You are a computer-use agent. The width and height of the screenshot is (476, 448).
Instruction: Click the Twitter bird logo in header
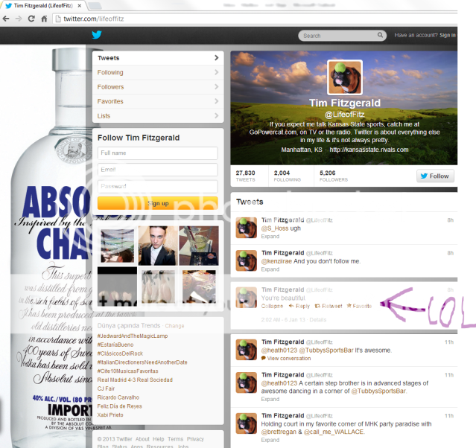tap(97, 35)
